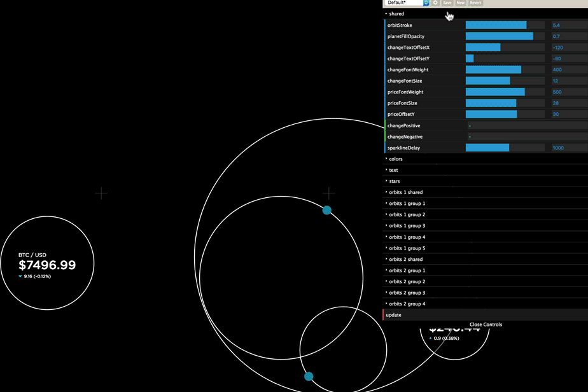588x392 pixels.
Task: Click the gear settings icon in preset bar
Action: pyautogui.click(x=435, y=3)
